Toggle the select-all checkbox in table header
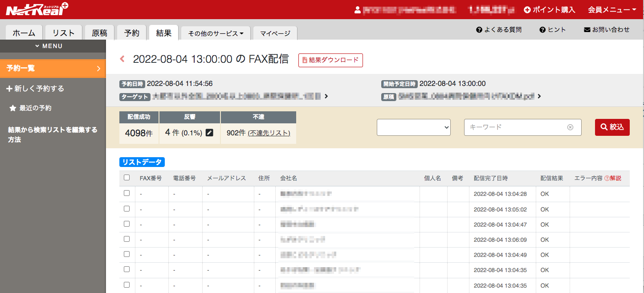The image size is (644, 293). point(127,178)
